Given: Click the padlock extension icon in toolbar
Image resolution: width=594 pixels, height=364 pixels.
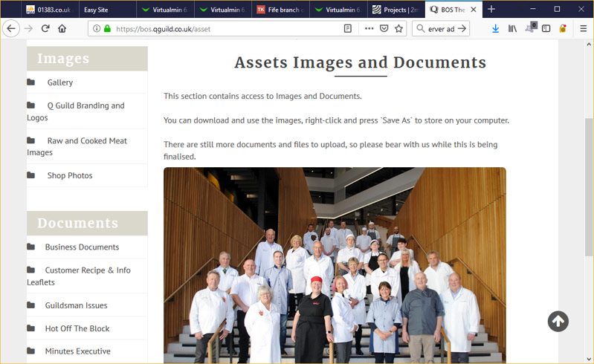Looking at the screenshot, I should pyautogui.click(x=563, y=28).
